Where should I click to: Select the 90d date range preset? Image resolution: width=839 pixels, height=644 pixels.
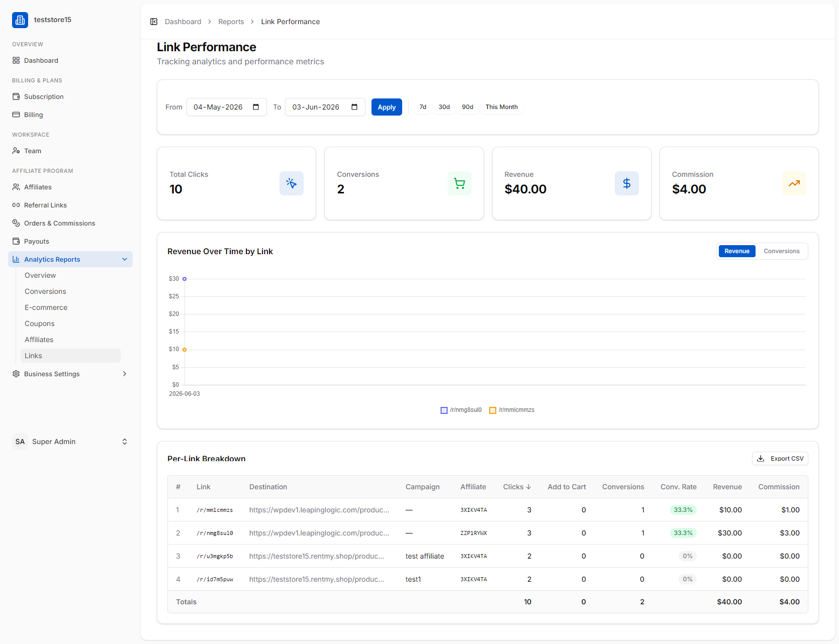[468, 107]
